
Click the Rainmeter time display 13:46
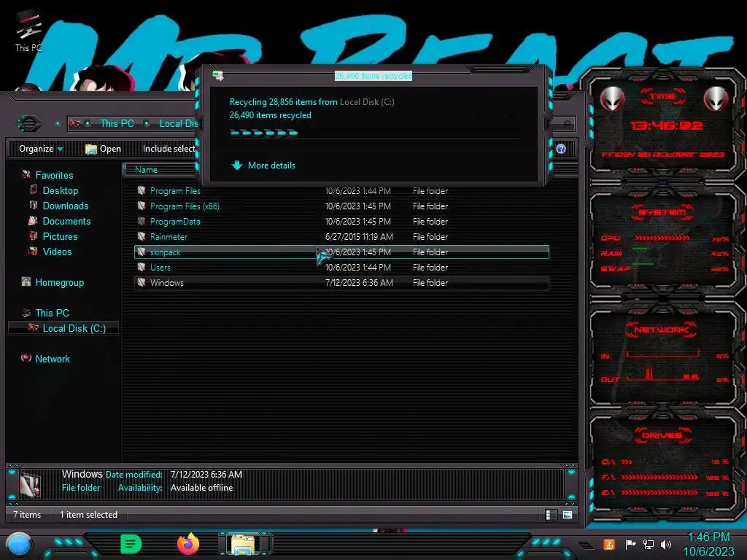pyautogui.click(x=666, y=125)
